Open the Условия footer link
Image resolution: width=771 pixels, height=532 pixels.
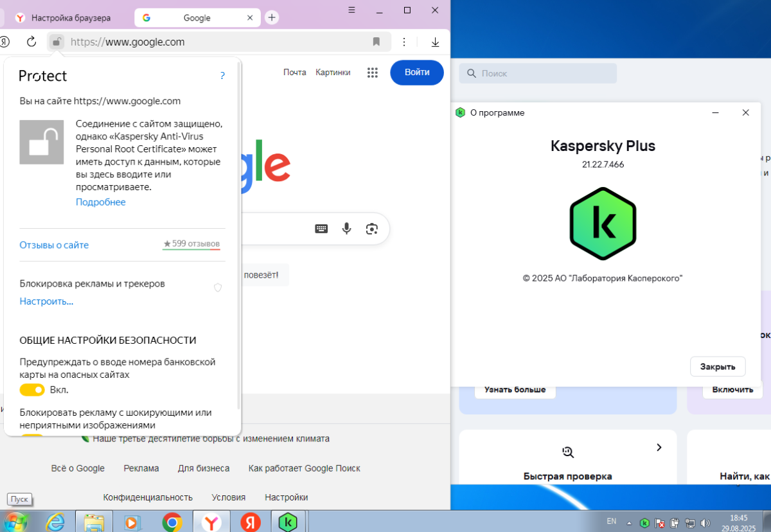coord(229,497)
